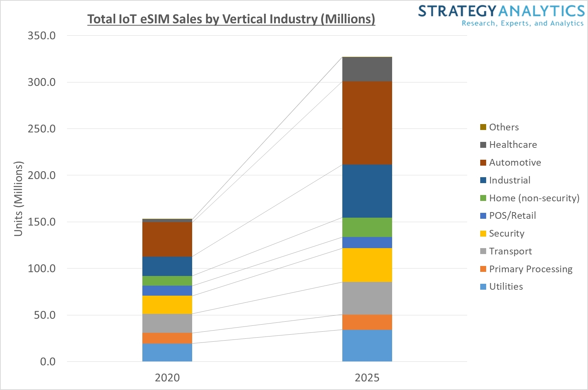This screenshot has width=588, height=390.
Task: Select the Industrial legend swatch
Action: point(483,181)
